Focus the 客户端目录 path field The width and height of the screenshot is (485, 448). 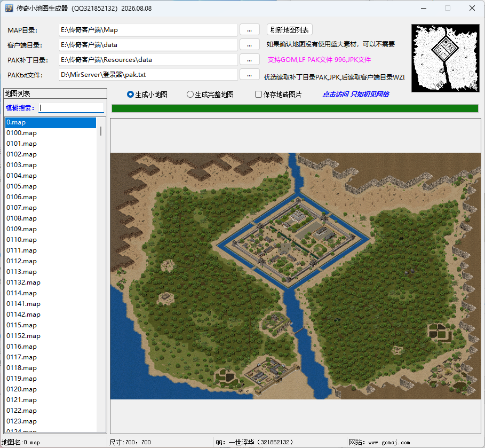[x=148, y=45]
